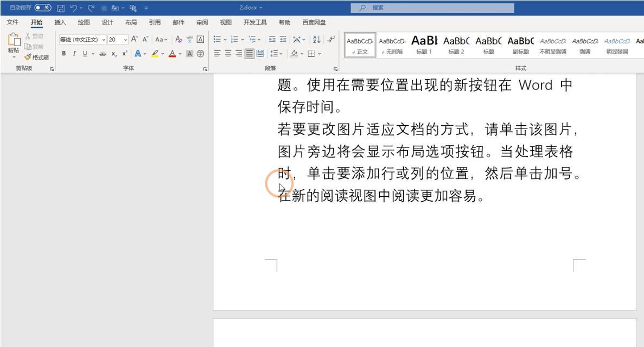Switch to the 百度网盘 tab
This screenshot has height=347, width=644.
point(314,22)
